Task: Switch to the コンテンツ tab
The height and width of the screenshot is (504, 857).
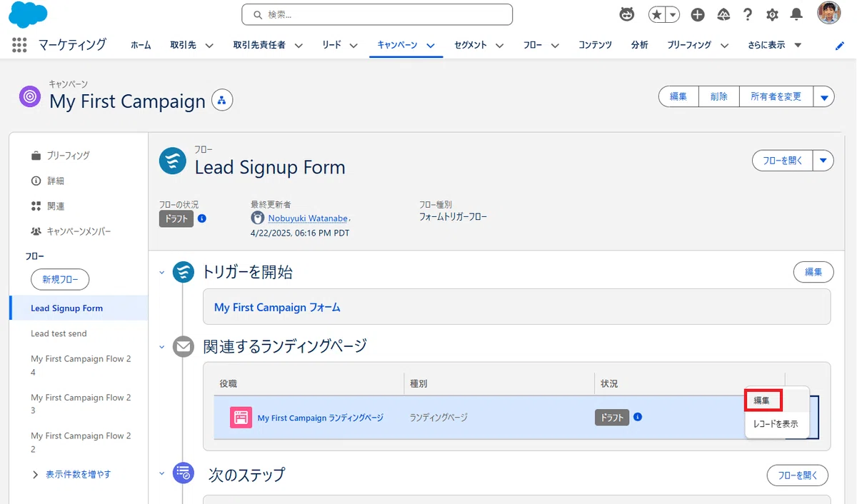Action: coord(595,45)
